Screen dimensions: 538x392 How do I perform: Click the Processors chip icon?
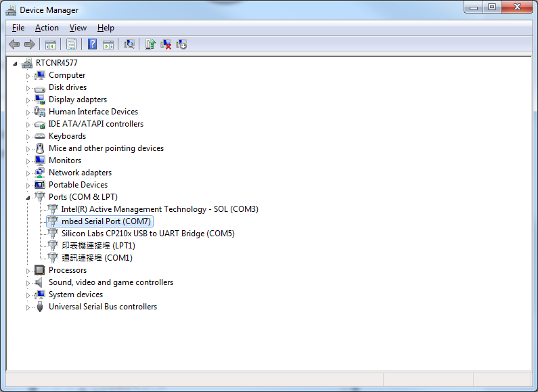click(x=40, y=270)
